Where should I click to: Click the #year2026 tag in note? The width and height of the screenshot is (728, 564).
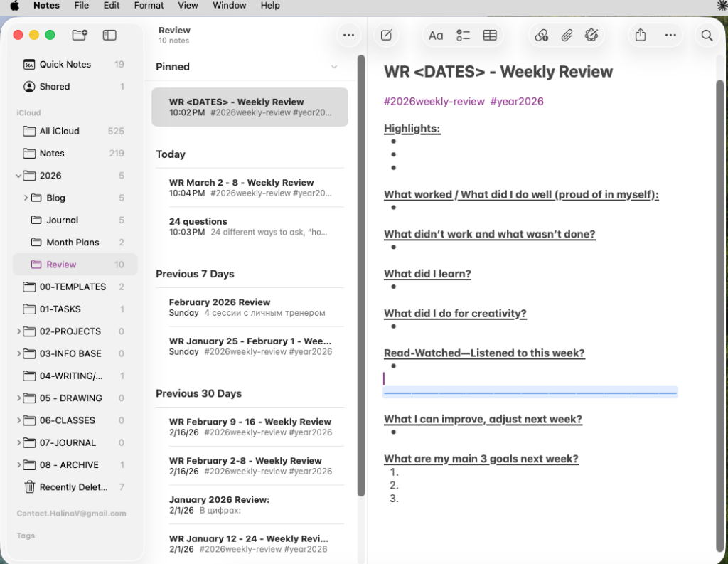click(x=517, y=102)
